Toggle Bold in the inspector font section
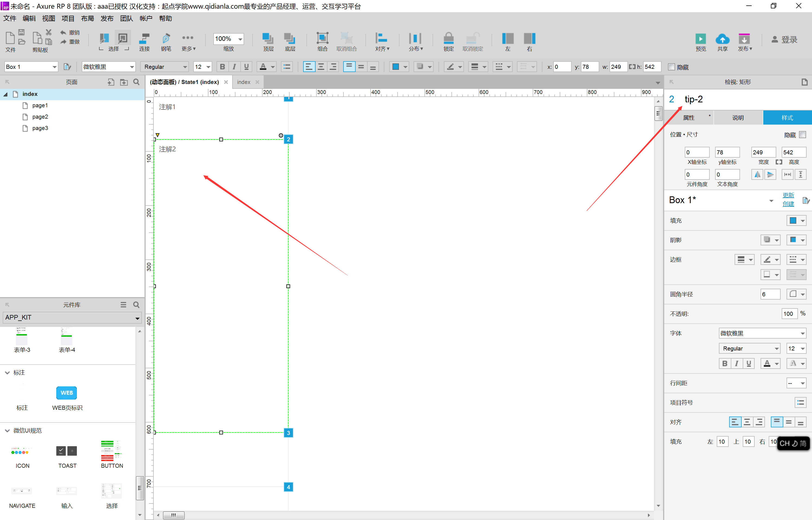812x520 pixels. [x=724, y=363]
